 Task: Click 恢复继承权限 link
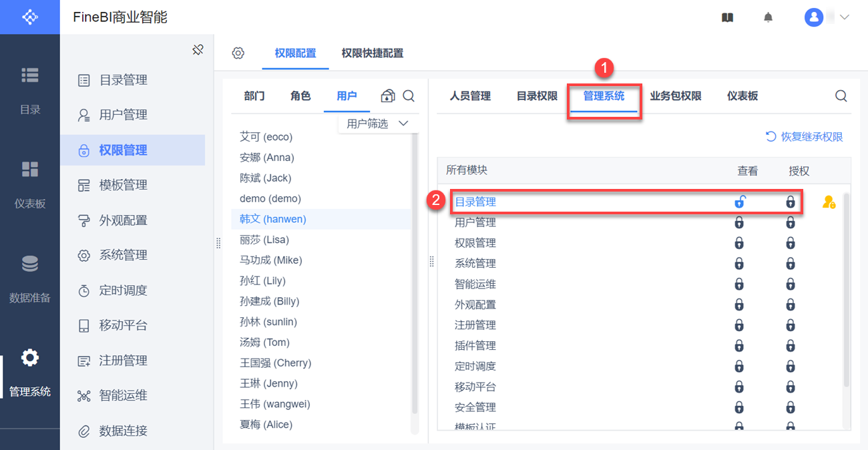[x=805, y=137]
